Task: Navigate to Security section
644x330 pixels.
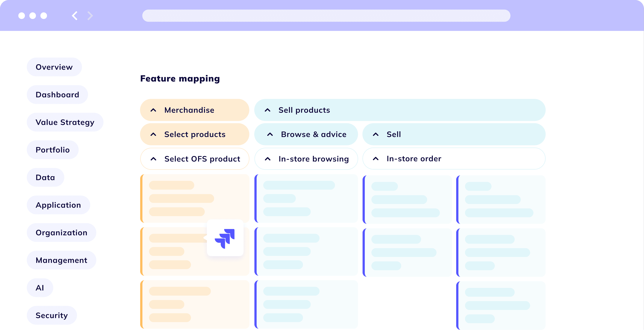Action: pyautogui.click(x=52, y=315)
